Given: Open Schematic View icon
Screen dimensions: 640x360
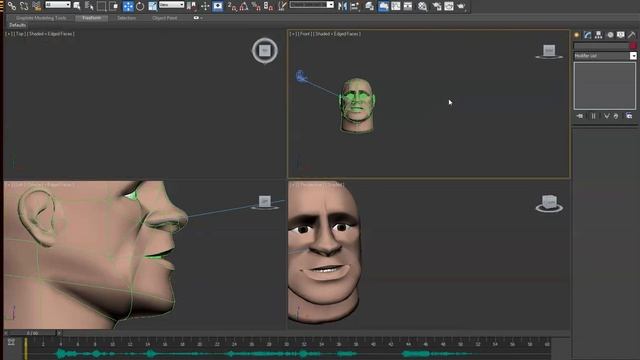Looking at the screenshot, I should pos(408,6).
